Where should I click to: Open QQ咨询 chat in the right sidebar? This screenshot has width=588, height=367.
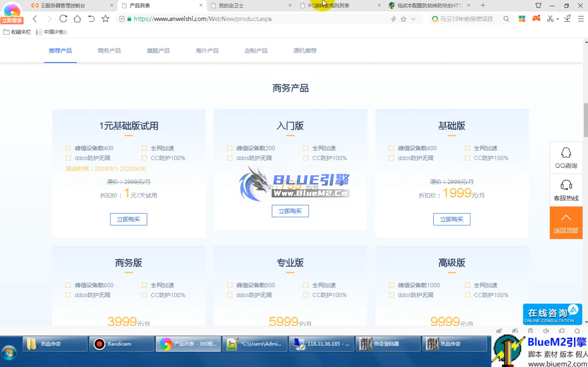click(566, 158)
